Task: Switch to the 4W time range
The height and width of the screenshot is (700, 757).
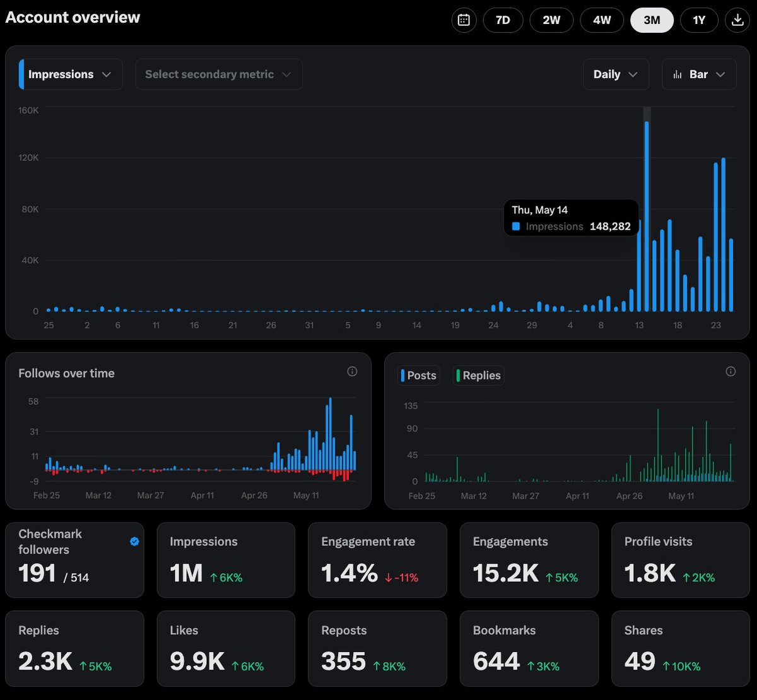Action: coord(602,20)
